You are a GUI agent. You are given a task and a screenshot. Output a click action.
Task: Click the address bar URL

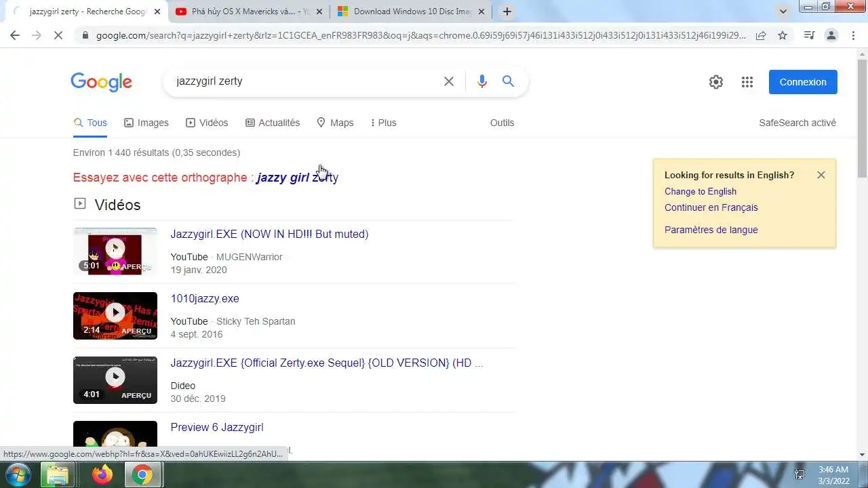[x=420, y=35]
